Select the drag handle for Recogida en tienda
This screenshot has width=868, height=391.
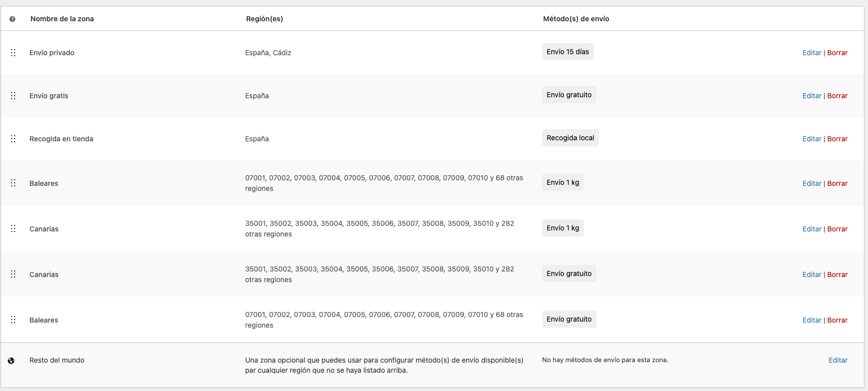tap(13, 139)
